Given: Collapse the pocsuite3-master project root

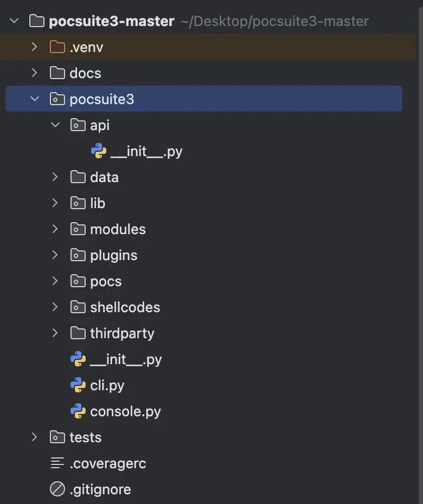Looking at the screenshot, I should tap(14, 21).
